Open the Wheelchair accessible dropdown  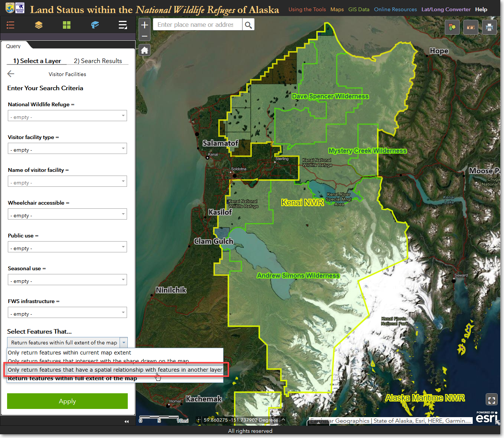pyautogui.click(x=67, y=214)
